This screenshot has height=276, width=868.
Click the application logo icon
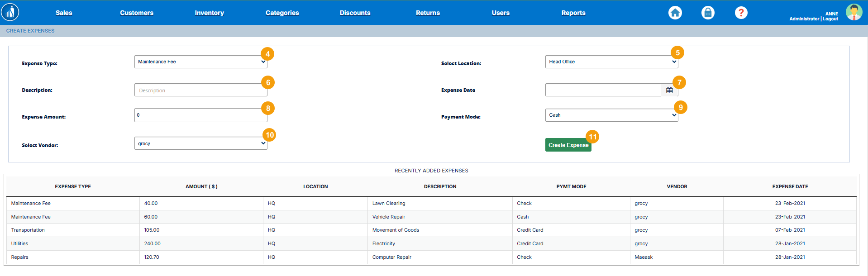(x=10, y=12)
